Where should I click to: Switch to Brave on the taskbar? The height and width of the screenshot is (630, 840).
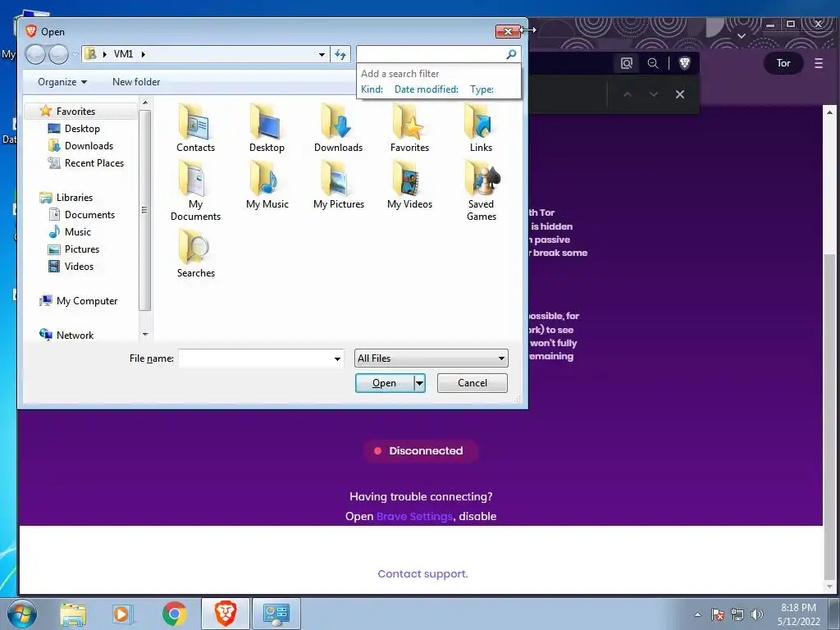click(225, 614)
